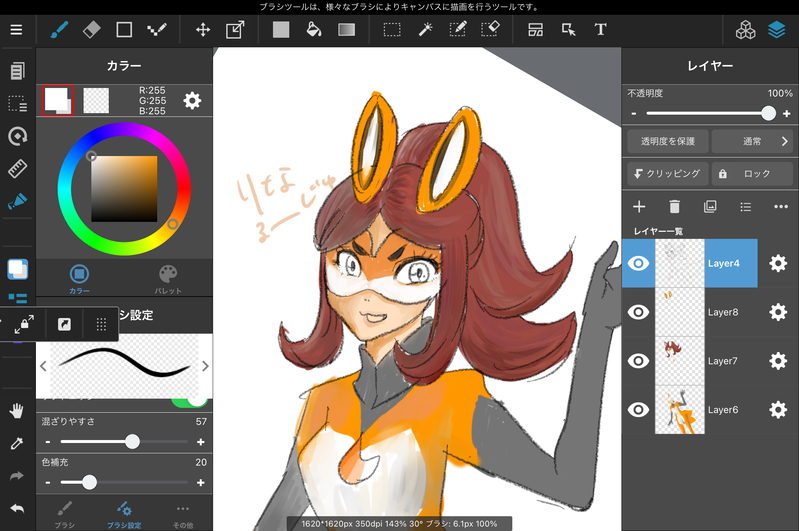Open layer list menu icon

tap(745, 206)
